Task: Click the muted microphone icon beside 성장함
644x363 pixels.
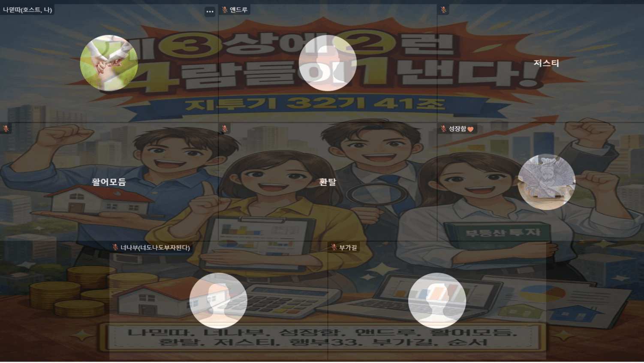Action: (x=443, y=128)
